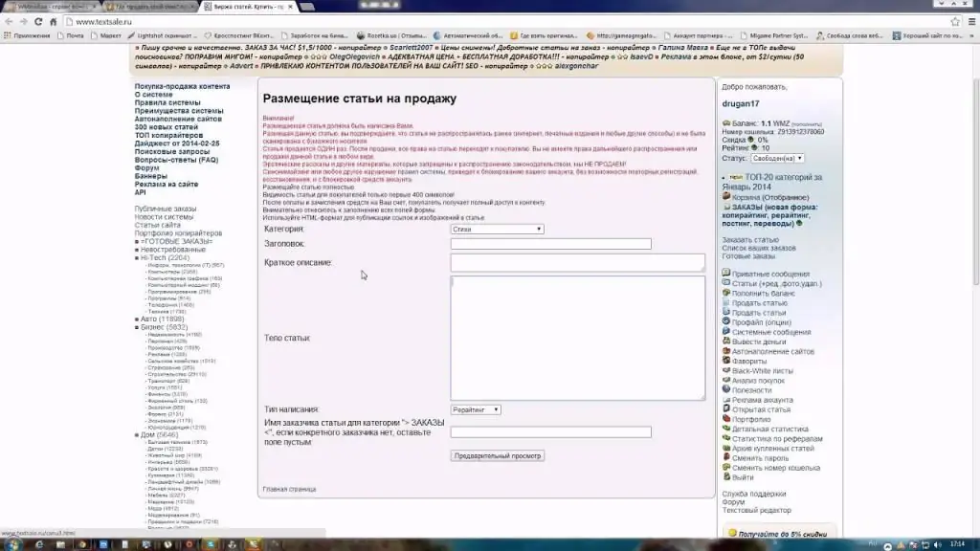Open the Корзина (Отобранное) basket icon
This screenshot has width=980, height=551.
coord(726,197)
